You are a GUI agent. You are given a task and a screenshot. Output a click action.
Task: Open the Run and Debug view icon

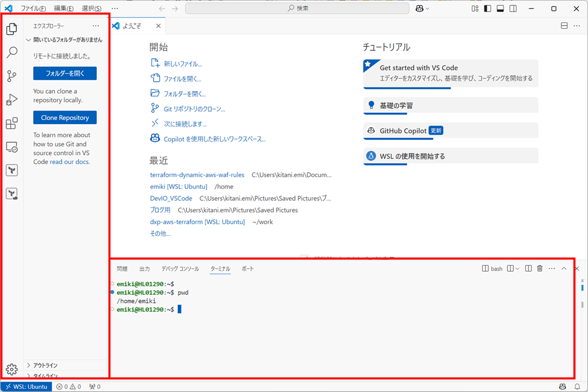[x=11, y=100]
